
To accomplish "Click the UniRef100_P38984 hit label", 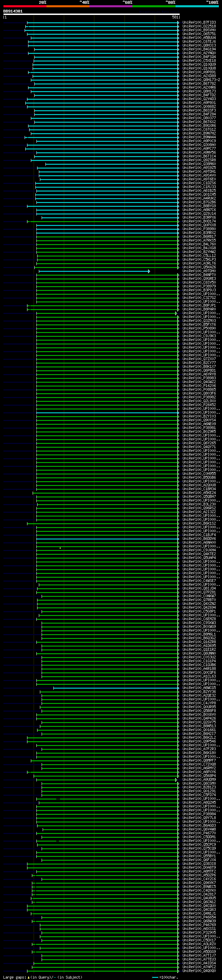I will point(199,814).
